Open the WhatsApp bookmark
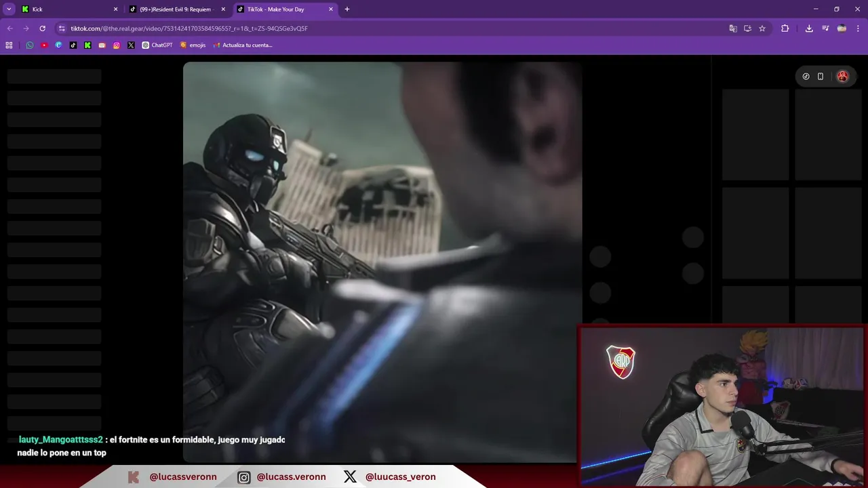 pos(30,45)
